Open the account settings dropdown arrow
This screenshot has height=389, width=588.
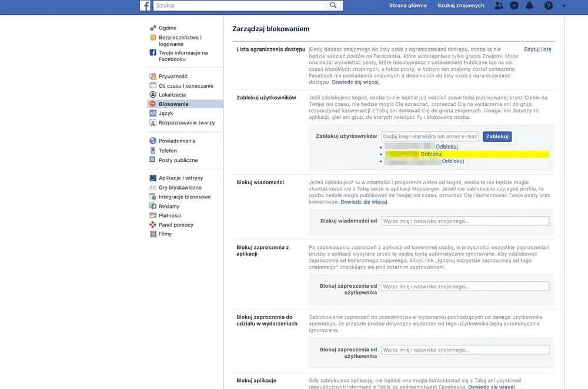(x=562, y=5)
